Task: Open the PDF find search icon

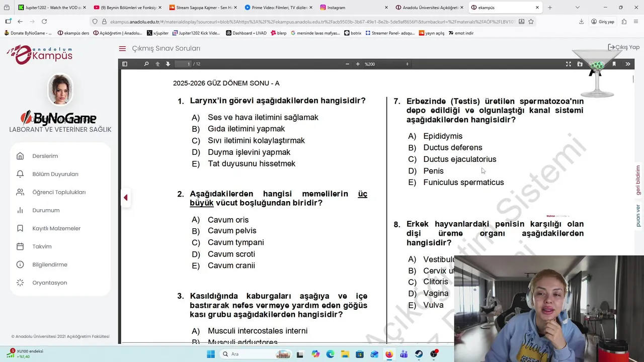Action: tap(146, 64)
